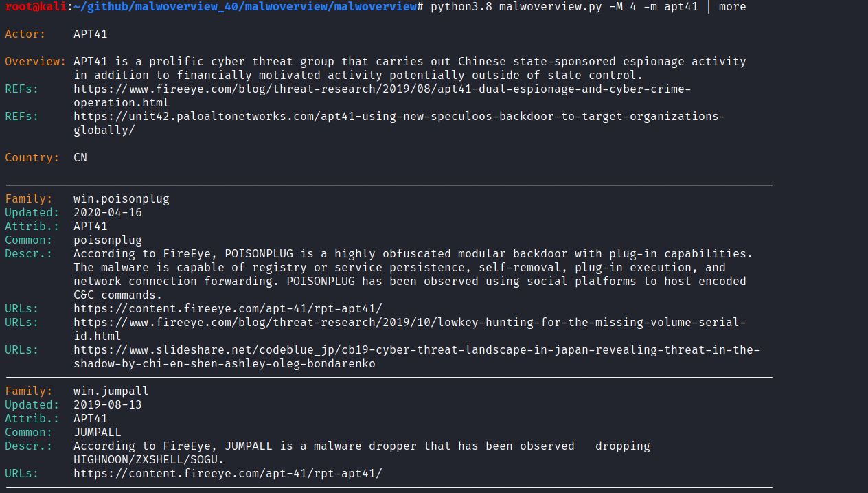The height and width of the screenshot is (493, 868).
Task: Click the HIGHNOON/ZXSHELL/SOGU. text
Action: [x=149, y=459]
